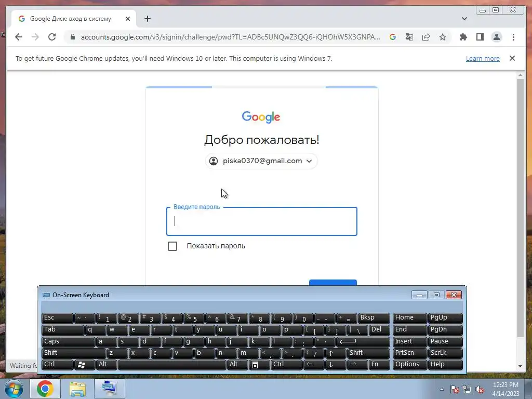
Task: Click the scrollbar down arrow
Action: pos(520,366)
